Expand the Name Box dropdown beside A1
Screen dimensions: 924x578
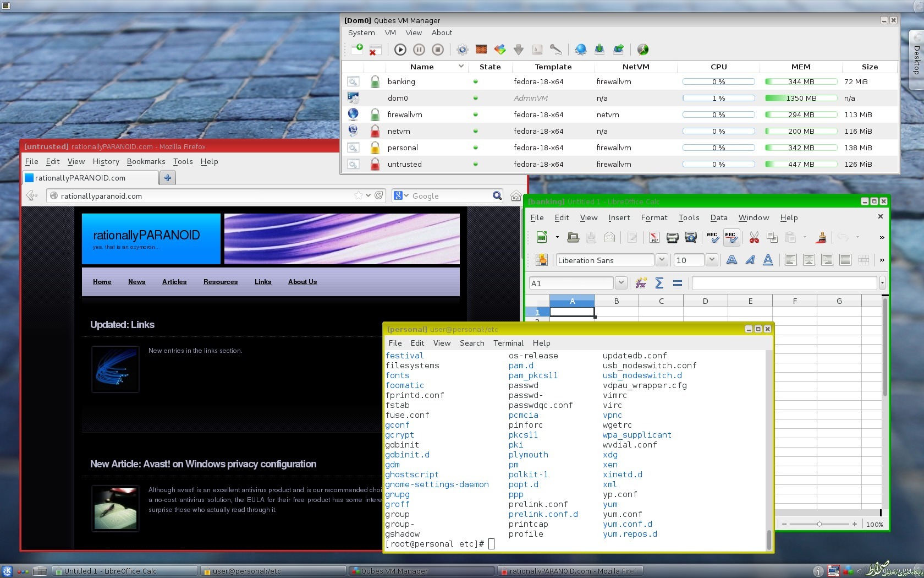point(621,283)
